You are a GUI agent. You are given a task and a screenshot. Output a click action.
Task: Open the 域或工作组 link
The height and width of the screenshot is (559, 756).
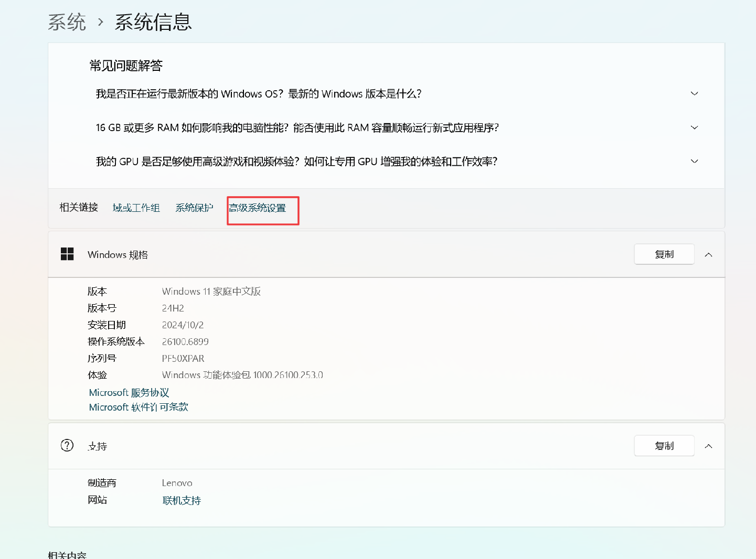tap(136, 208)
